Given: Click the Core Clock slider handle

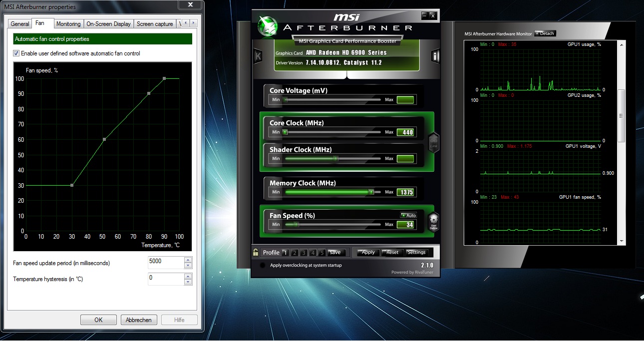Looking at the screenshot, I should (285, 132).
